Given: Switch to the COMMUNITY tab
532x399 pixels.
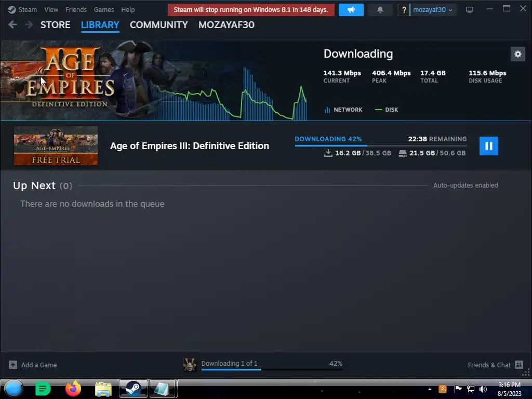Looking at the screenshot, I should click(x=159, y=25).
